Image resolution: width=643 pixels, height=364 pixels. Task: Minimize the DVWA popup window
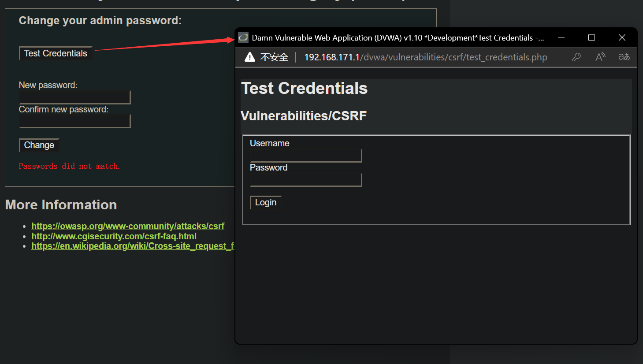click(x=561, y=37)
